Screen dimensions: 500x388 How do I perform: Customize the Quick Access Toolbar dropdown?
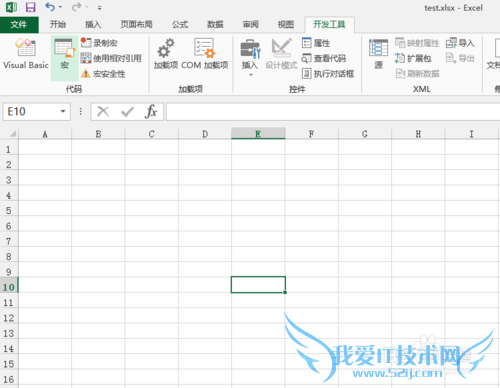tap(99, 7)
